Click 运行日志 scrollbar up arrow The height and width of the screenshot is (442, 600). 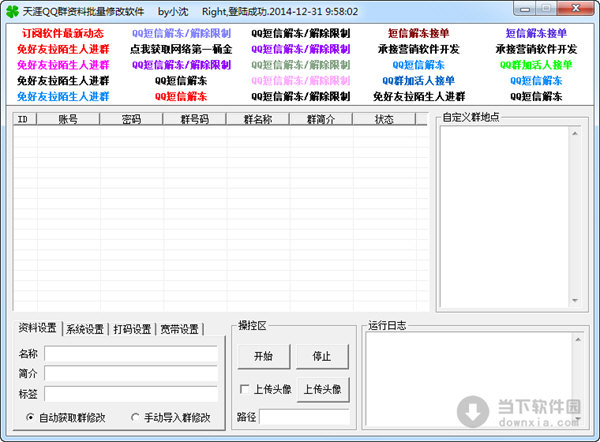tap(578, 339)
